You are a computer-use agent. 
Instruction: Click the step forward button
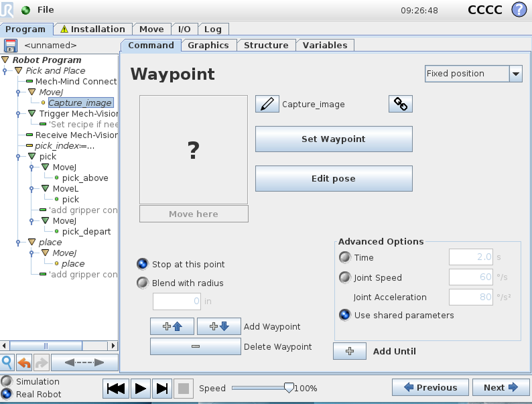tap(161, 388)
